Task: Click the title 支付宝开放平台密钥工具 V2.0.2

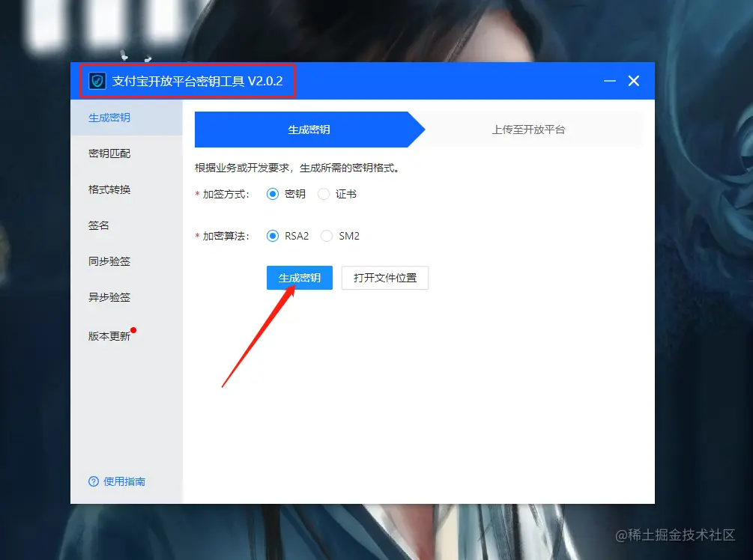Action: click(x=197, y=81)
